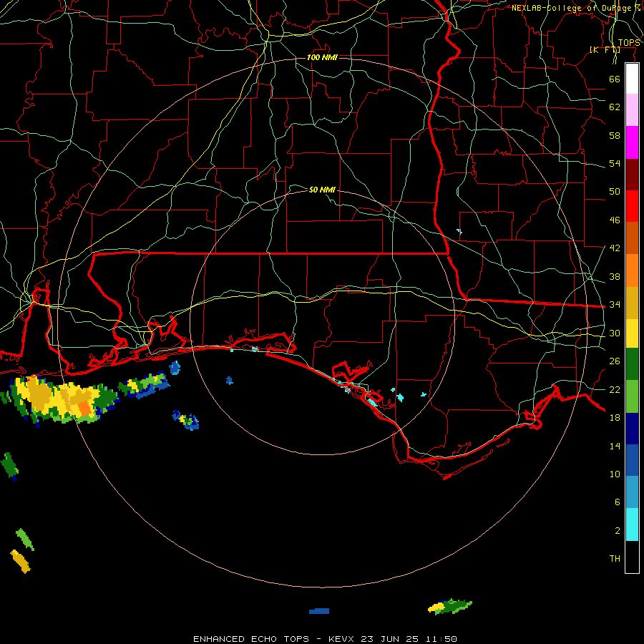Pick the gold swatch between 34 and 38
This screenshot has width=644, height=644.
[x=632, y=303]
